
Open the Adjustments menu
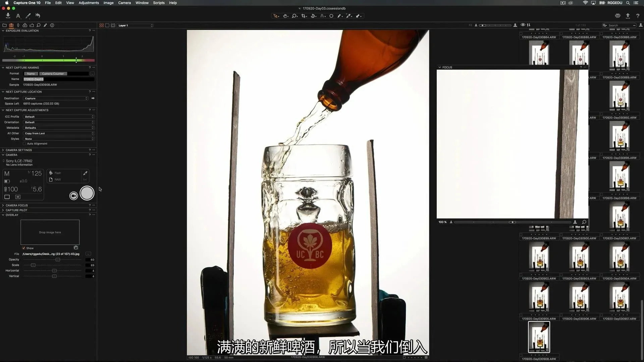point(89,3)
